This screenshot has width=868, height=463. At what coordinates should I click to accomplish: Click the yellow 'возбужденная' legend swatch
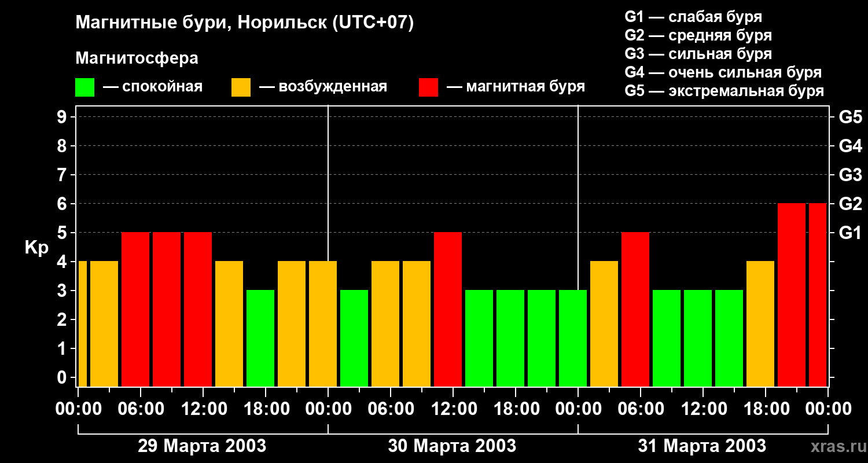(241, 87)
